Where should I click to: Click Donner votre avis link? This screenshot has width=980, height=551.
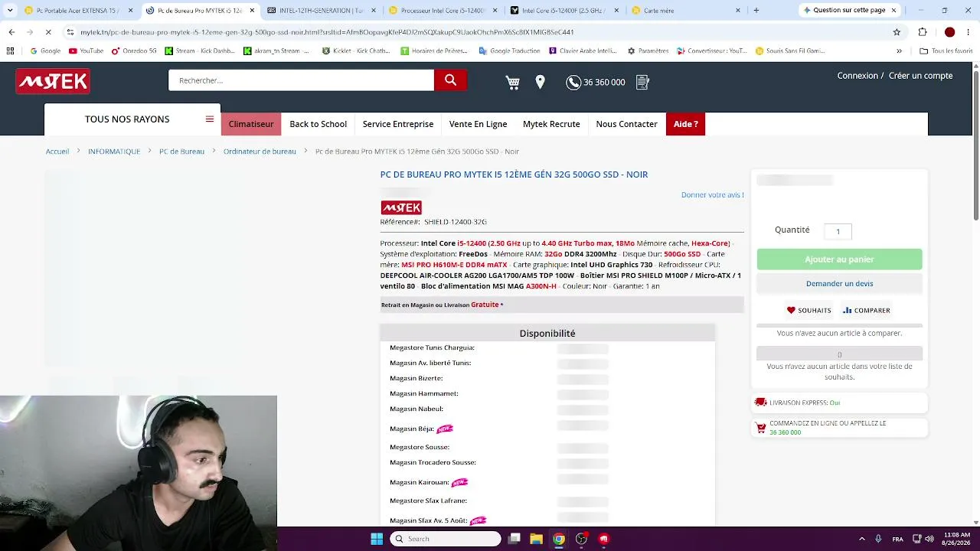coord(712,194)
